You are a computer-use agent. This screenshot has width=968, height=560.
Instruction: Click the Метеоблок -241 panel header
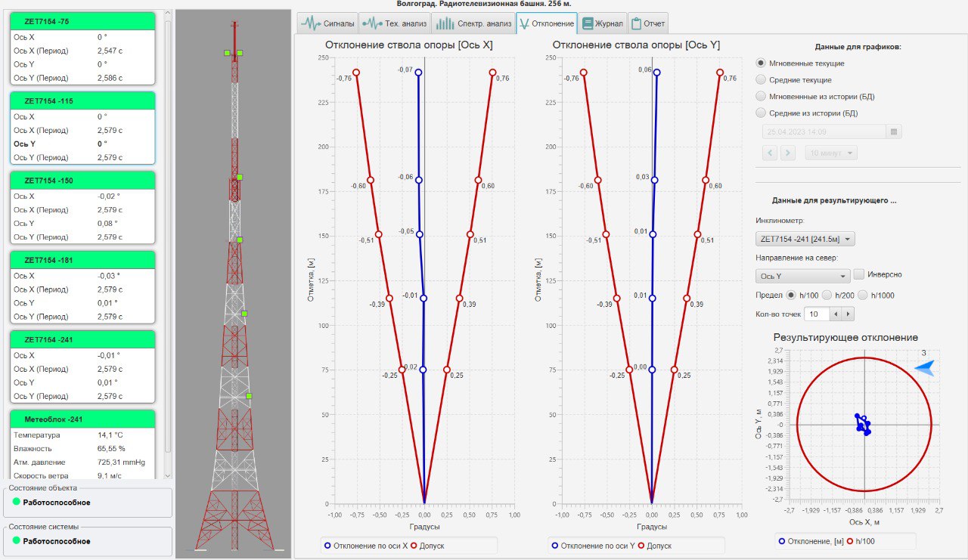click(x=82, y=419)
